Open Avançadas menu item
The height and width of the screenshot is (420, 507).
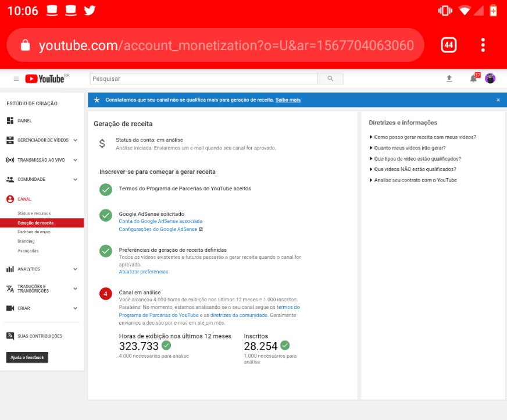(x=28, y=251)
